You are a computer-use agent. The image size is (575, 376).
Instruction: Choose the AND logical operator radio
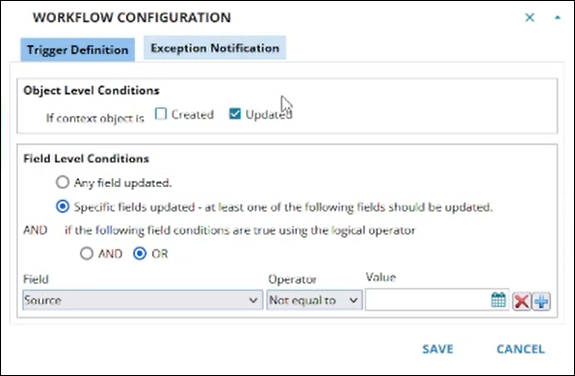(87, 253)
